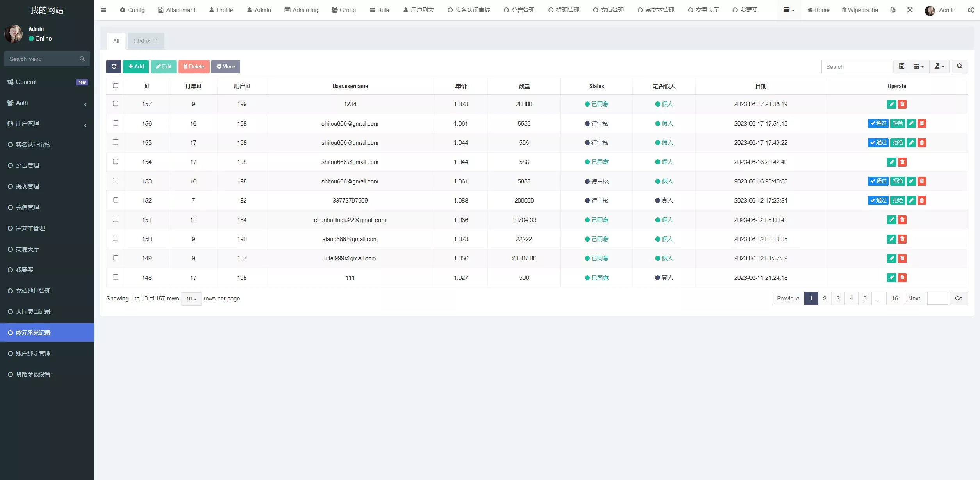The image size is (980, 480).
Task: Click the fullscreen icon in the top bar
Action: (x=910, y=10)
